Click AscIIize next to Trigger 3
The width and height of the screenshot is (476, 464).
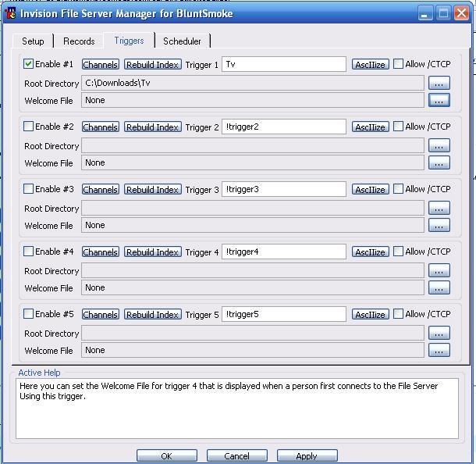click(371, 189)
